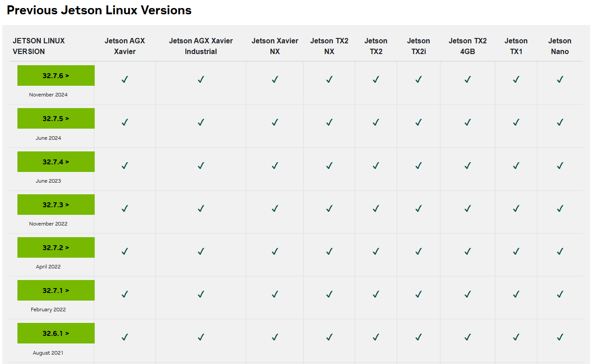Screen dimensions: 595x364
Task: Click the checkmark for 32.7.6 Jetson Nano
Action: [x=560, y=79]
